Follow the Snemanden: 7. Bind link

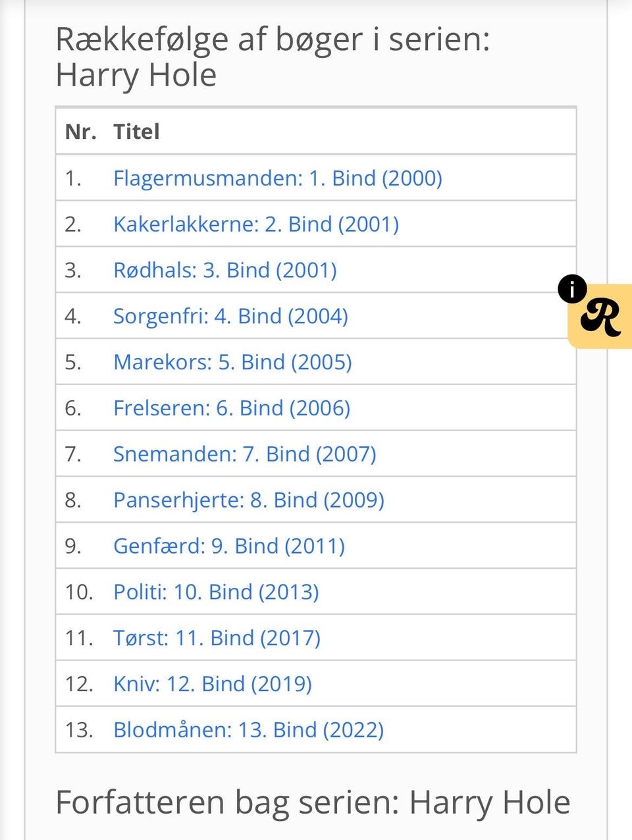click(x=244, y=454)
